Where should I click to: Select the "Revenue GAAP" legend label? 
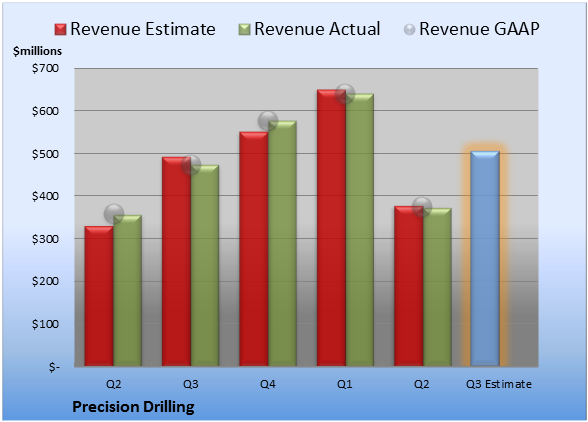[479, 29]
